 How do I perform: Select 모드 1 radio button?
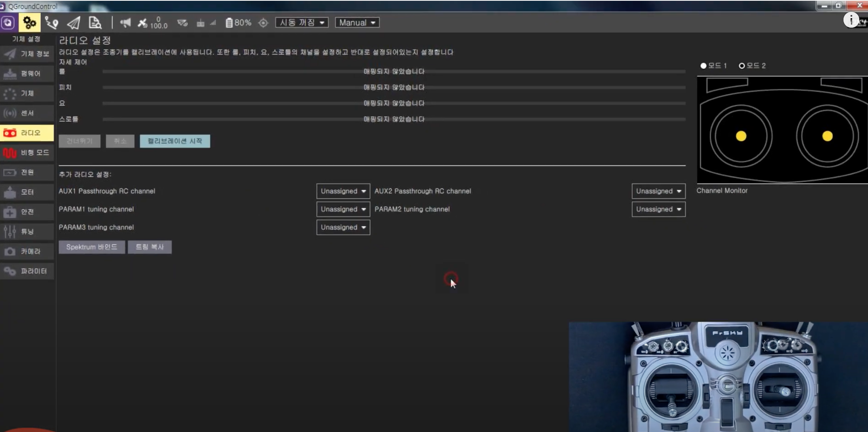[x=703, y=66]
